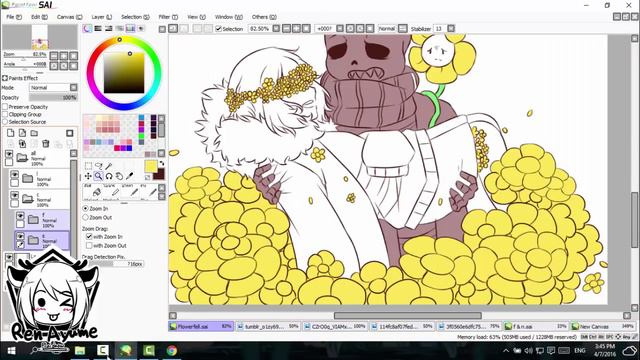Select the magic wand tool
Screen dimensions: 640x360
click(x=109, y=166)
